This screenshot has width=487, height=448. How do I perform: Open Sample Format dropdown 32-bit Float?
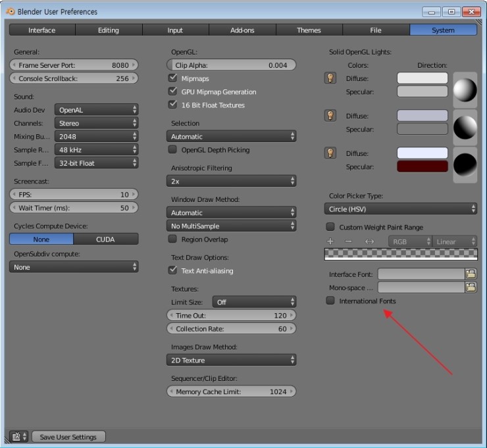[96, 163]
